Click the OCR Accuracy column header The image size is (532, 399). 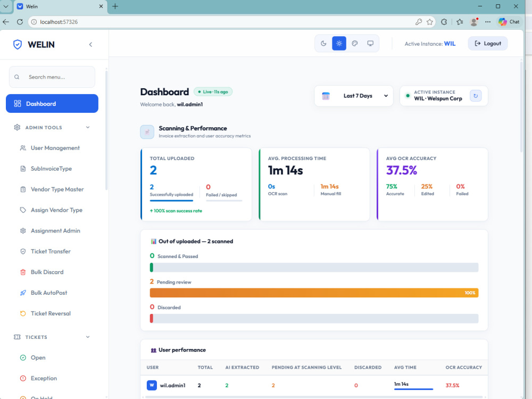(463, 368)
